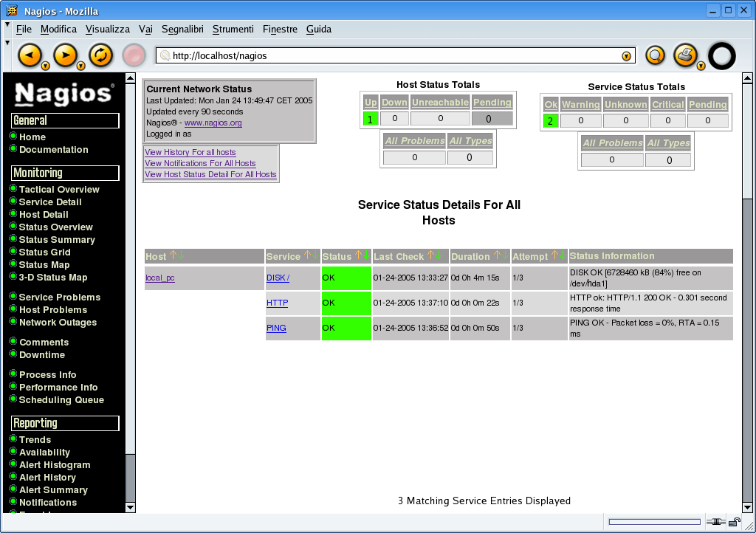Click the Mozilla window icon in title bar
Viewport: 756px width, 533px height.
(x=12, y=10)
